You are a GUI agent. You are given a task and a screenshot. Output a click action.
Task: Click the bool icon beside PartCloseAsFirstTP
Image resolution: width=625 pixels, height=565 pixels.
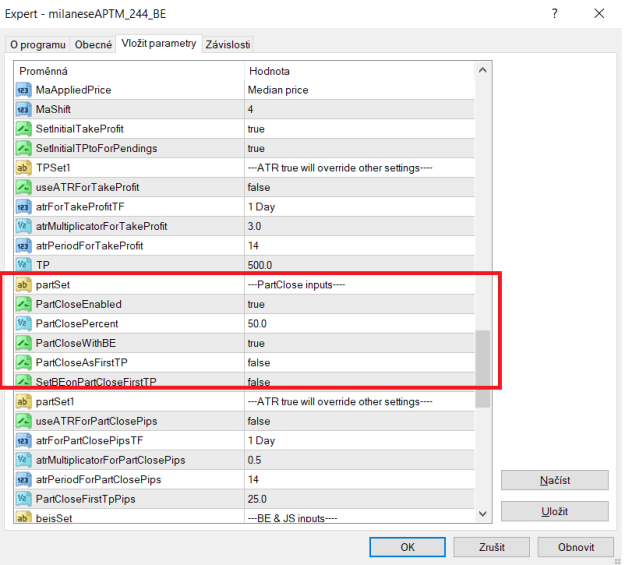click(x=23, y=363)
